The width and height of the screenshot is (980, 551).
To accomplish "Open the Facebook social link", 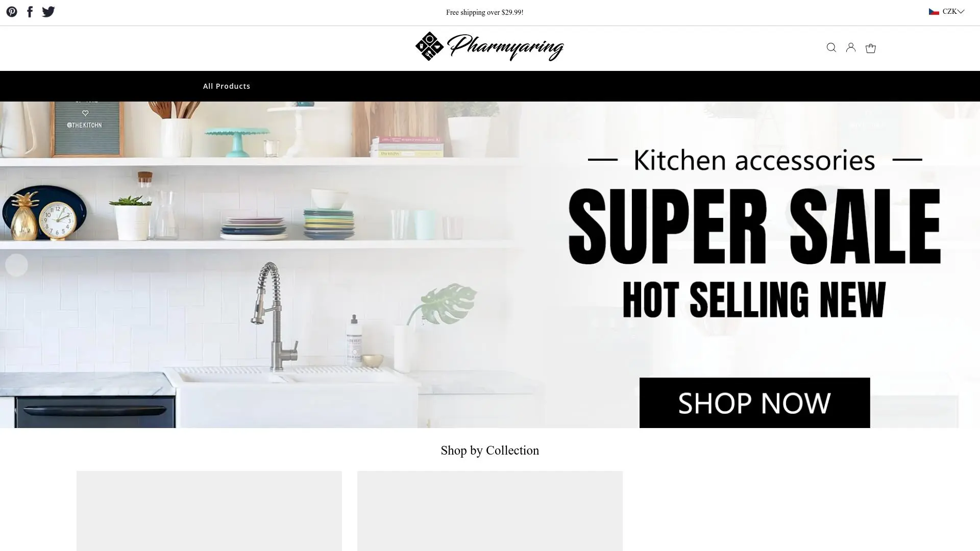I will (30, 12).
